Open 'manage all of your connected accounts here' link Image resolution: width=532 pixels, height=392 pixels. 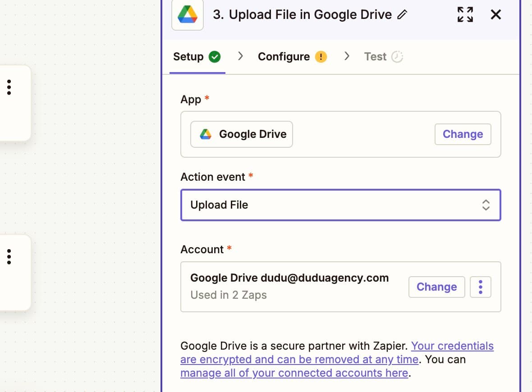coord(294,373)
